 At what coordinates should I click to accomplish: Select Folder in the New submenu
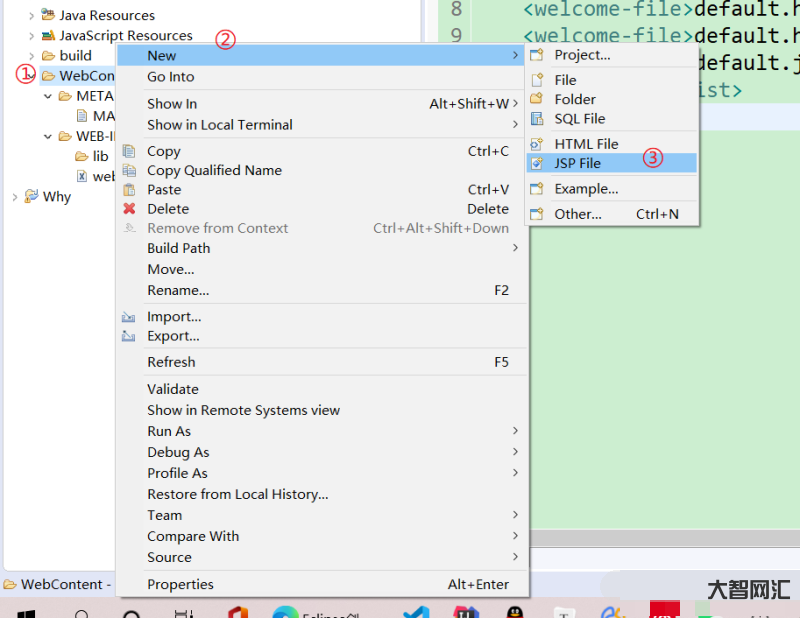point(575,99)
